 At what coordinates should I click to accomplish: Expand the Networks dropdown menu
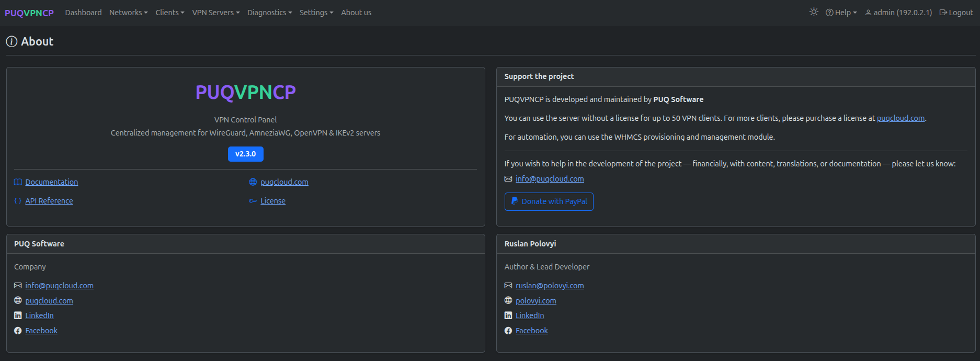point(129,13)
